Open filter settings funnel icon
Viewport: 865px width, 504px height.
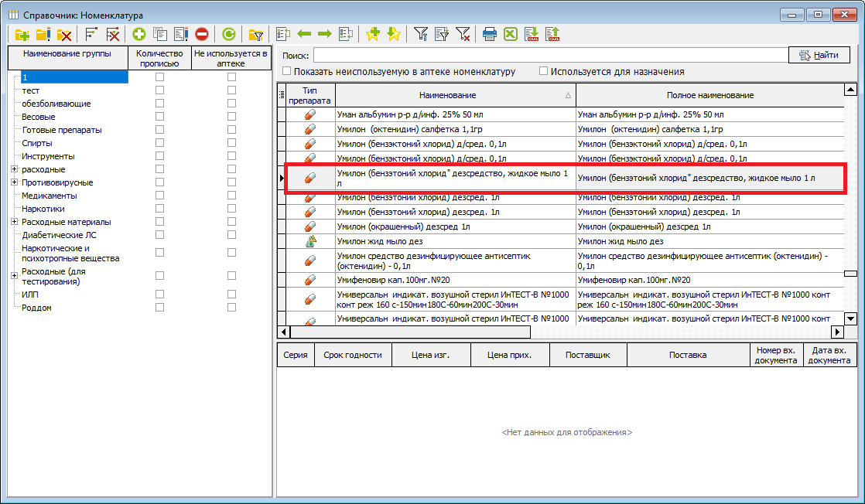pos(421,34)
